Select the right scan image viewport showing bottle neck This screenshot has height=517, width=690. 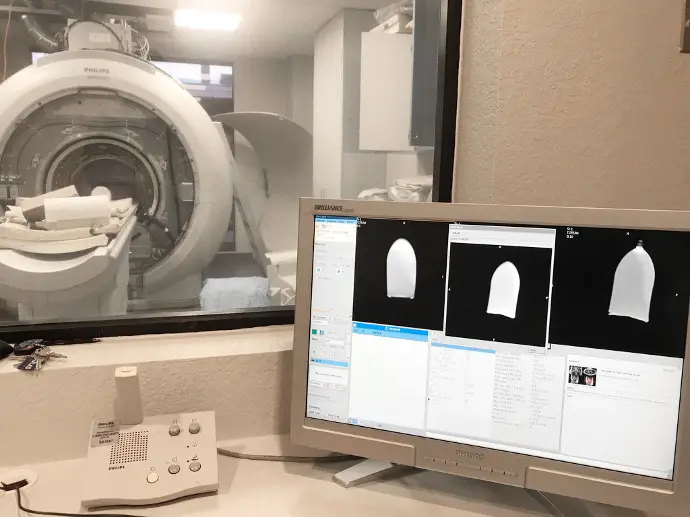[621, 290]
